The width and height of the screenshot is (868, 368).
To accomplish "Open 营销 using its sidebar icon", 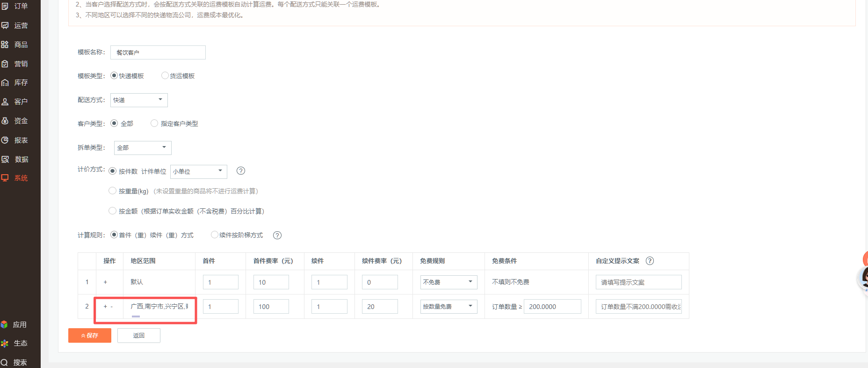I will pyautogui.click(x=5, y=64).
